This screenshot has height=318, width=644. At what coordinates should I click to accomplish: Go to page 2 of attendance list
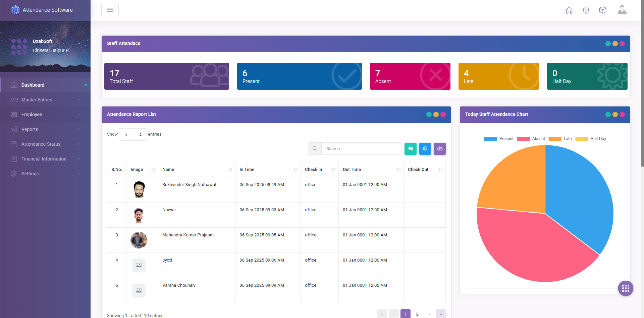417,314
